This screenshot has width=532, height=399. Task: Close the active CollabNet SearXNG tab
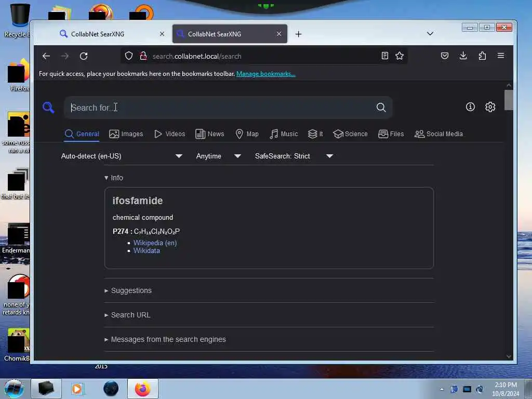click(279, 34)
